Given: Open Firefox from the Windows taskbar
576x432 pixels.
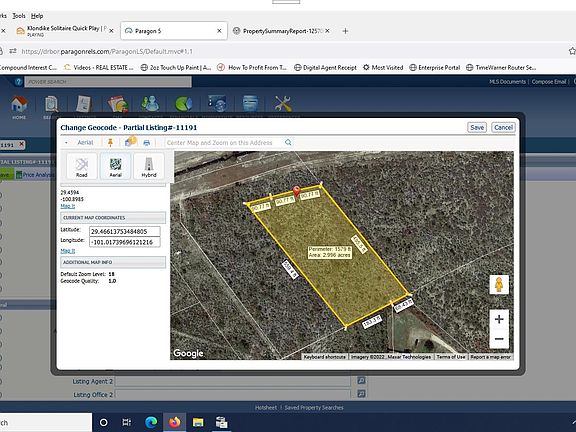Looking at the screenshot, I should click(175, 422).
